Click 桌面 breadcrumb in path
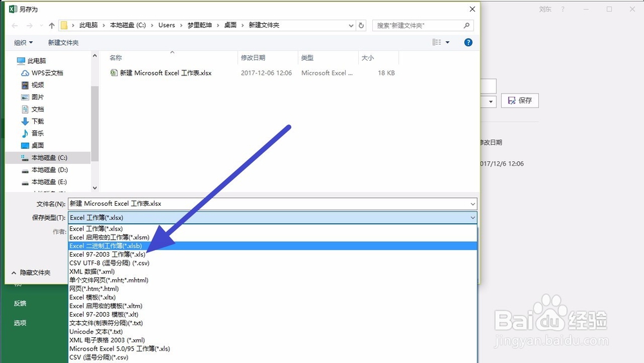The height and width of the screenshot is (363, 644). 231,25
